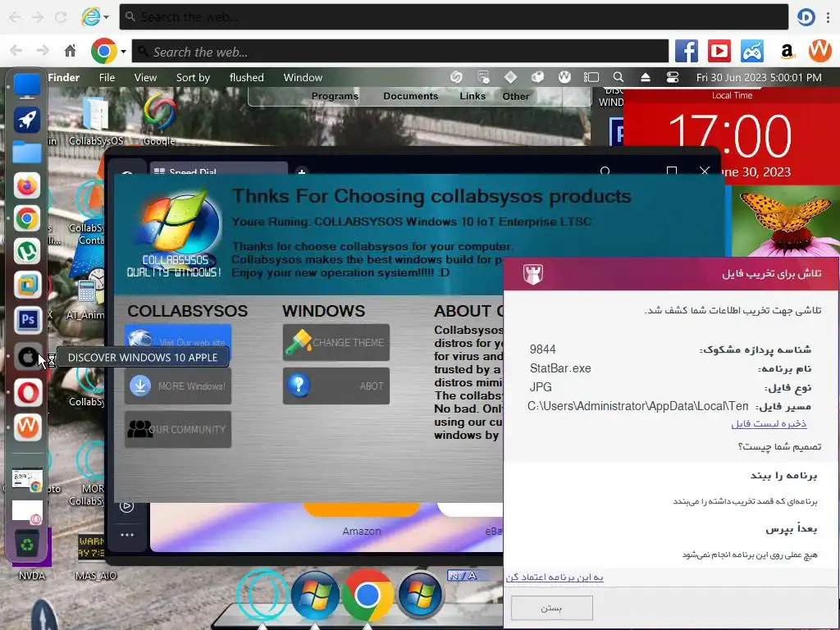The width and height of the screenshot is (840, 630).
Task: Toggle the control center switches icon
Action: (x=673, y=77)
